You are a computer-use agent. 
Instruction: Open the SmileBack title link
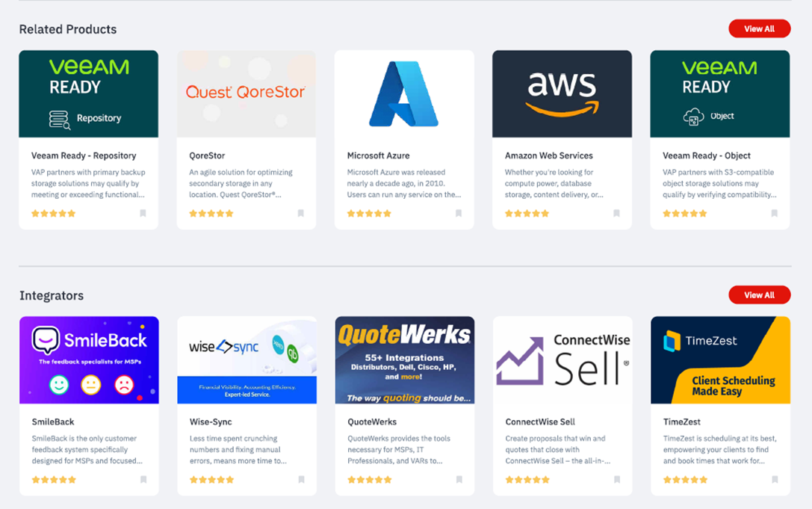pos(53,422)
